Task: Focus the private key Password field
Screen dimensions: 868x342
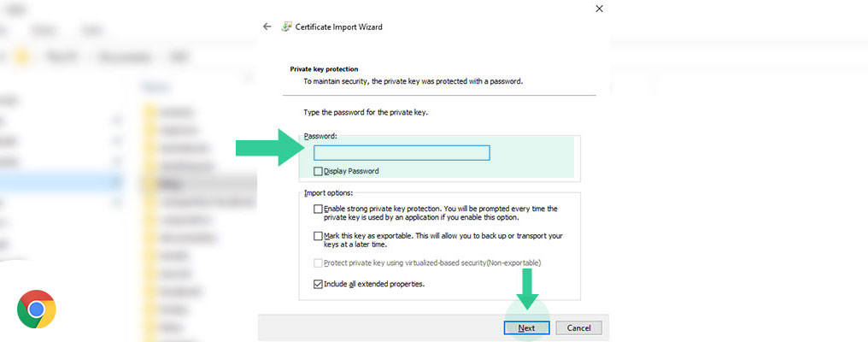Action: point(402,153)
